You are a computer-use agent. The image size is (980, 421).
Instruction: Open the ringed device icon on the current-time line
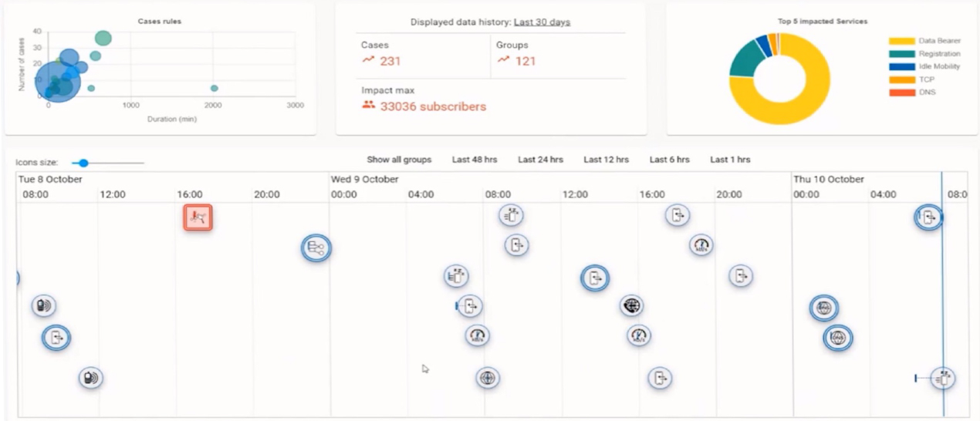coord(929,218)
